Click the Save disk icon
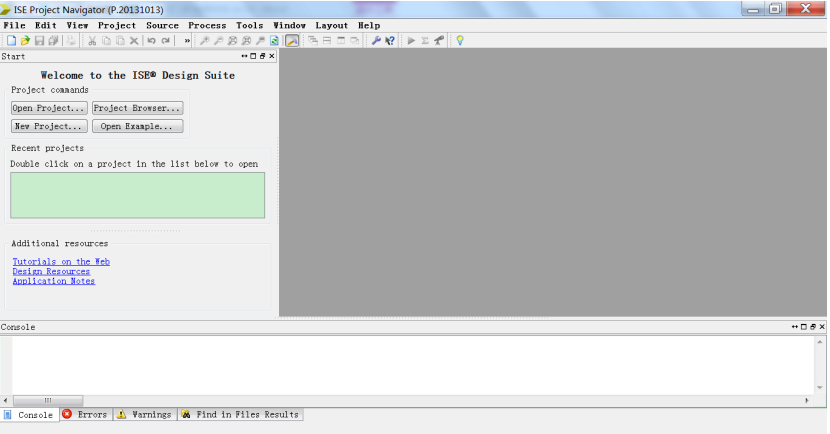Image resolution: width=830 pixels, height=434 pixels. point(39,41)
